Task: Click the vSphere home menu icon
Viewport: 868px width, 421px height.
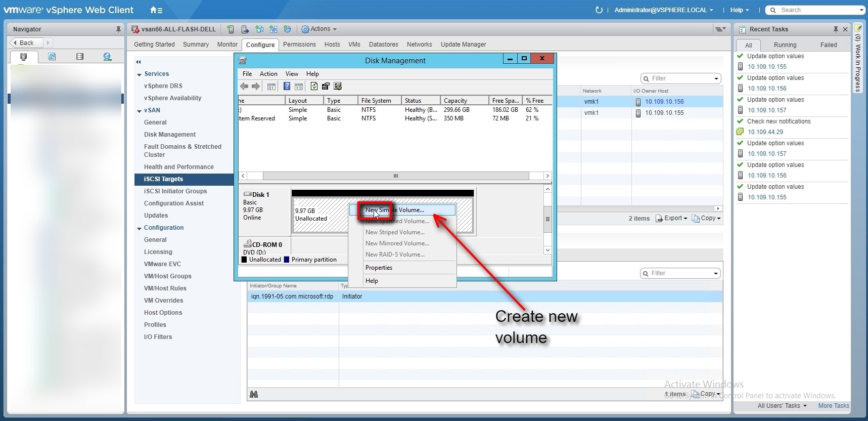Action: click(156, 10)
